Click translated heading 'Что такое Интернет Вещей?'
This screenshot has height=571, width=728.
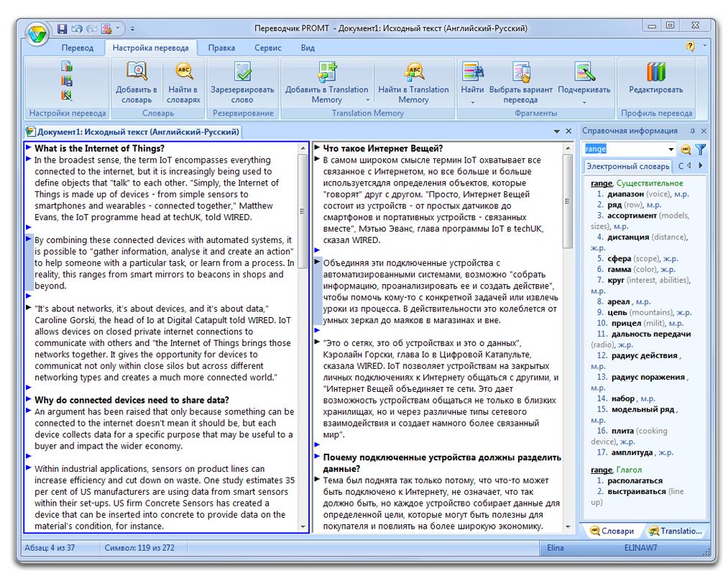click(x=382, y=149)
